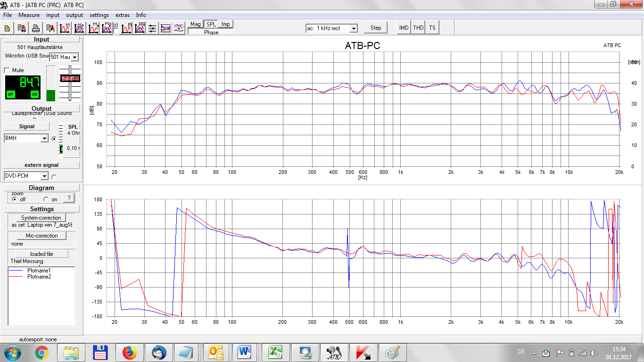
Task: Select the zoom 'on' radio button
Action: pos(46,199)
